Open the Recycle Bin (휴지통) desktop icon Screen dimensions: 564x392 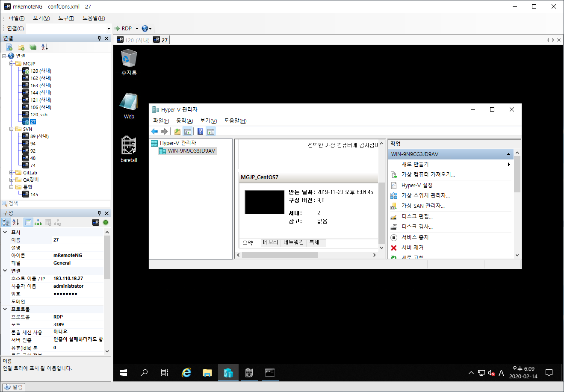pyautogui.click(x=129, y=63)
